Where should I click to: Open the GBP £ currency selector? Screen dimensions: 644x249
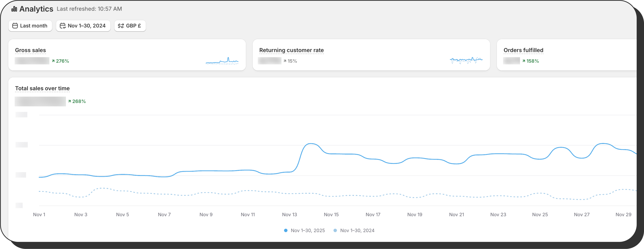click(130, 26)
